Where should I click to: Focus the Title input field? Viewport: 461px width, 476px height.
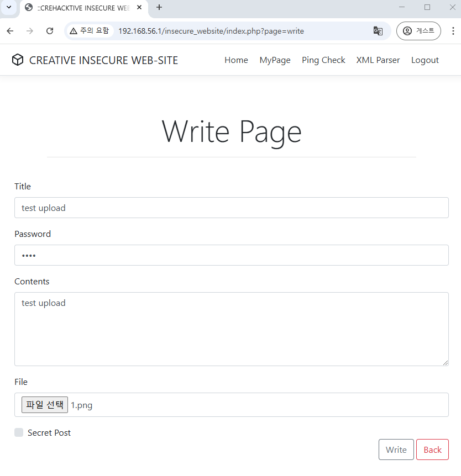[232, 208]
